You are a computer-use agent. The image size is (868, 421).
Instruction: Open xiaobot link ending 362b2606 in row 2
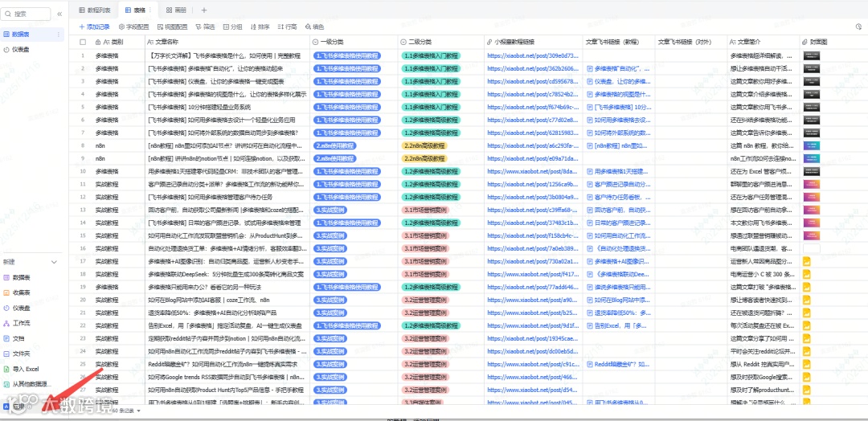click(533, 68)
